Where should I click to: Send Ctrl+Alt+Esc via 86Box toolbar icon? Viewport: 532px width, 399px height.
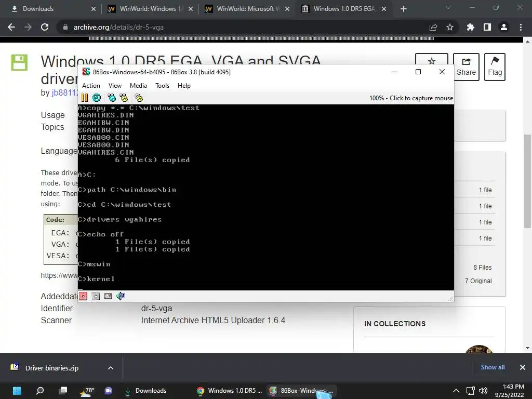(124, 98)
